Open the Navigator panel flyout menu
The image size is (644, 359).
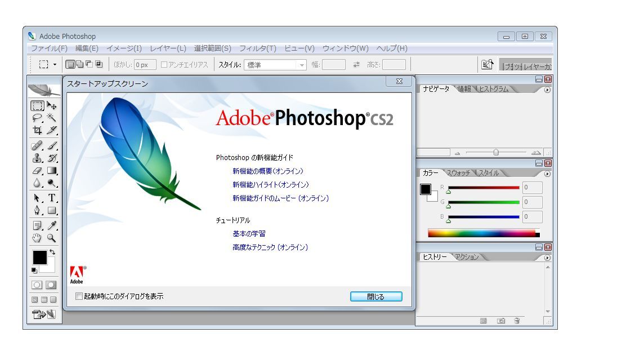click(x=547, y=90)
